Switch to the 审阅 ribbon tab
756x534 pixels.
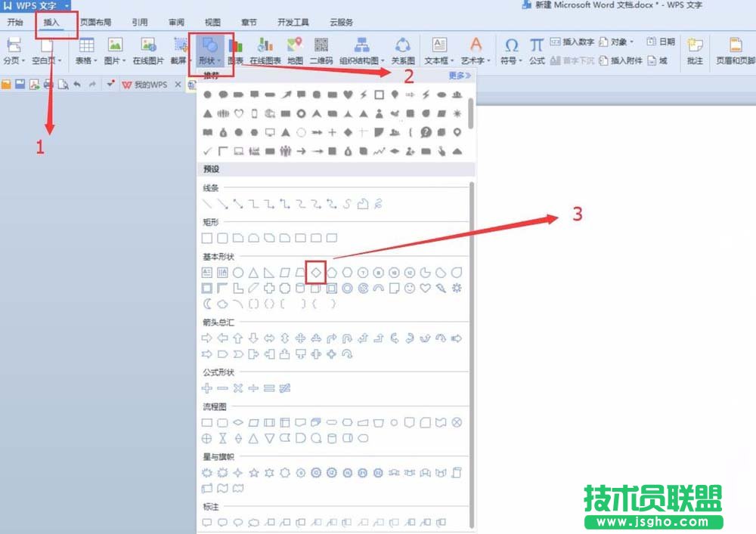click(176, 22)
